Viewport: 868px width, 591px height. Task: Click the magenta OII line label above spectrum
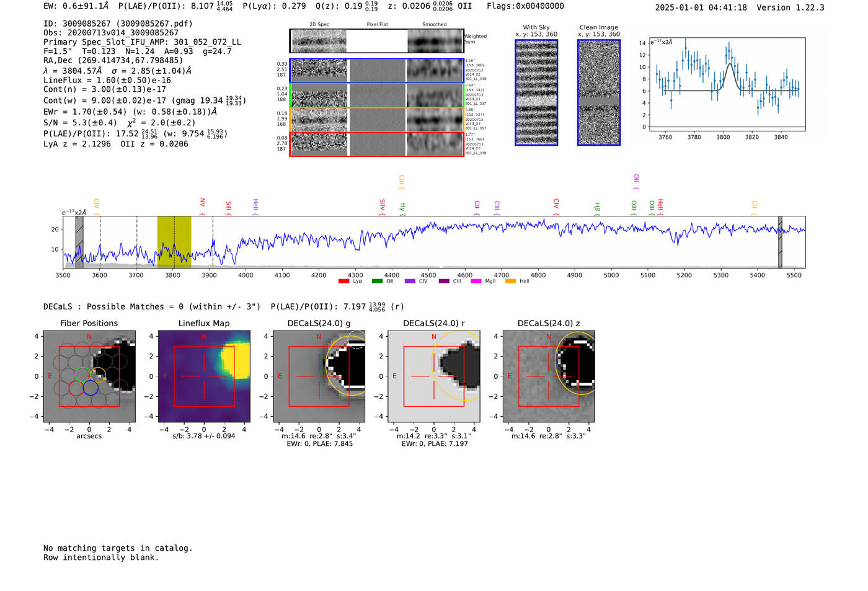click(x=636, y=181)
